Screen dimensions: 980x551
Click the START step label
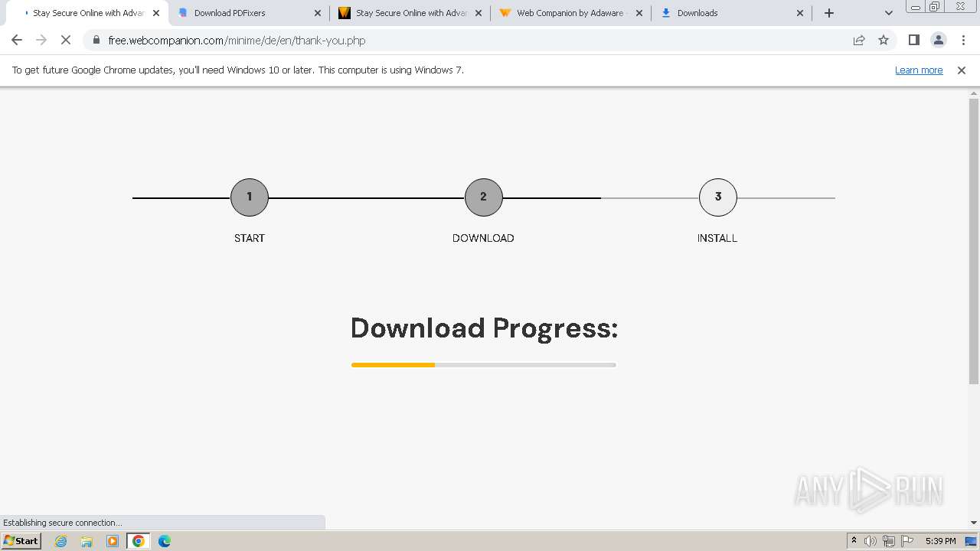pyautogui.click(x=250, y=238)
